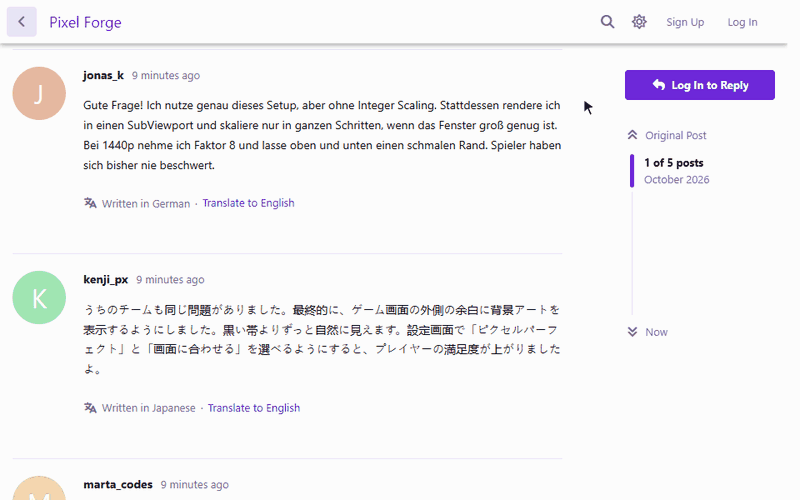Click the 'Written in Japanese' label

click(148, 408)
